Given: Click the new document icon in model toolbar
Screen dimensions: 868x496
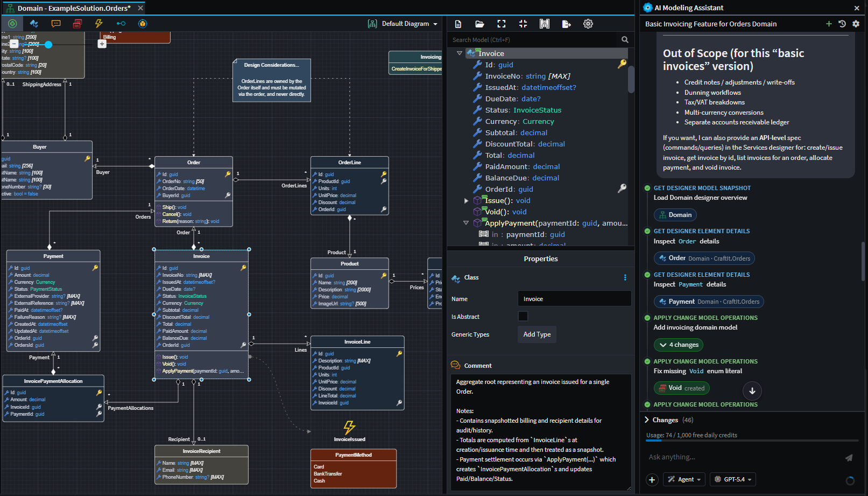Looking at the screenshot, I should (458, 24).
